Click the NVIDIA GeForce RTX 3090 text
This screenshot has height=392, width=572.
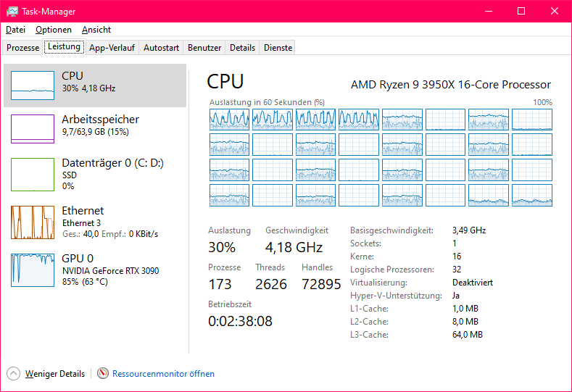pyautogui.click(x=110, y=270)
